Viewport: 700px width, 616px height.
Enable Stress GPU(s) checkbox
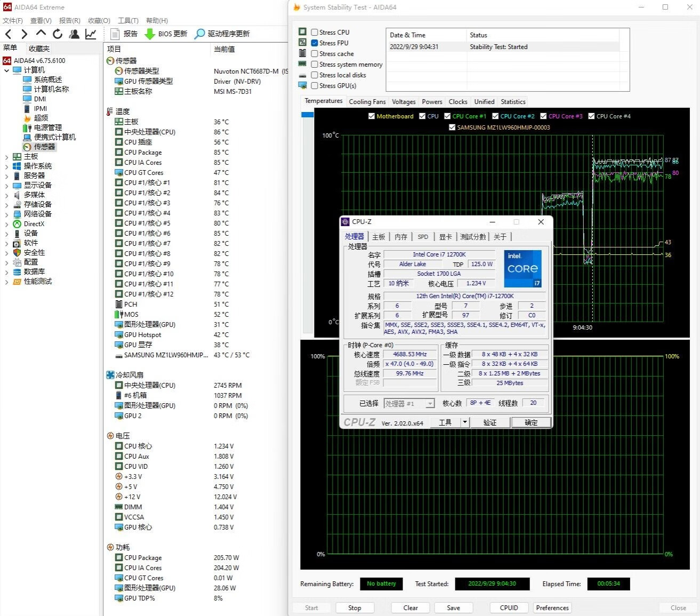click(x=315, y=86)
